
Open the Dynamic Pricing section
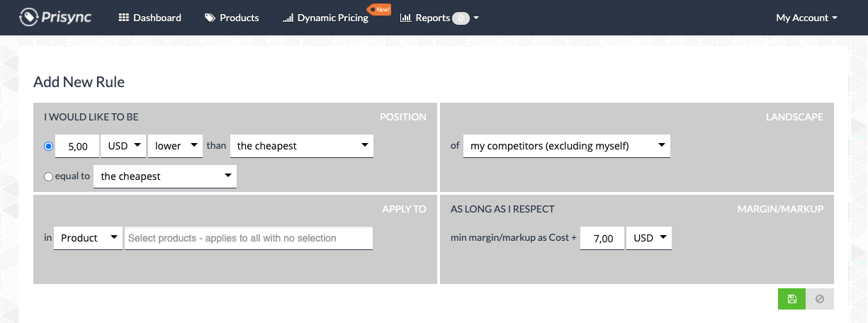(x=325, y=18)
